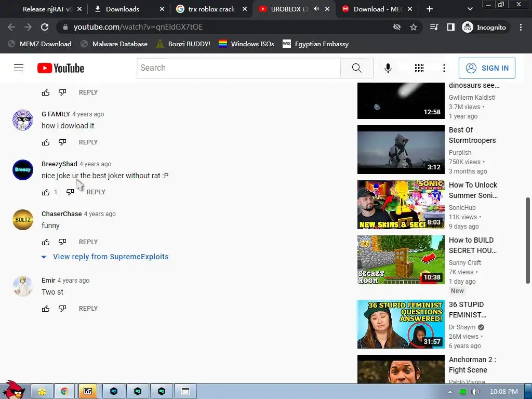The width and height of the screenshot is (532, 399).
Task: Open volume control in system tray
Action: (475, 392)
